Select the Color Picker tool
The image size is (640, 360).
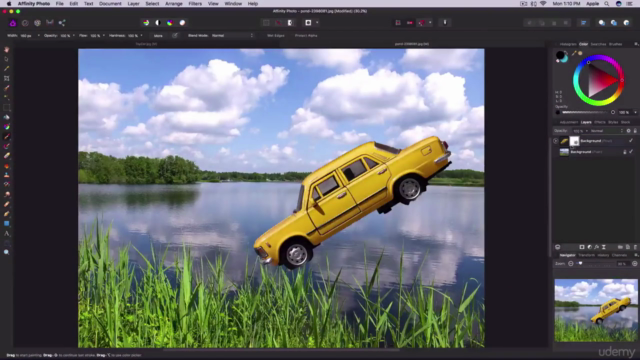7,69
